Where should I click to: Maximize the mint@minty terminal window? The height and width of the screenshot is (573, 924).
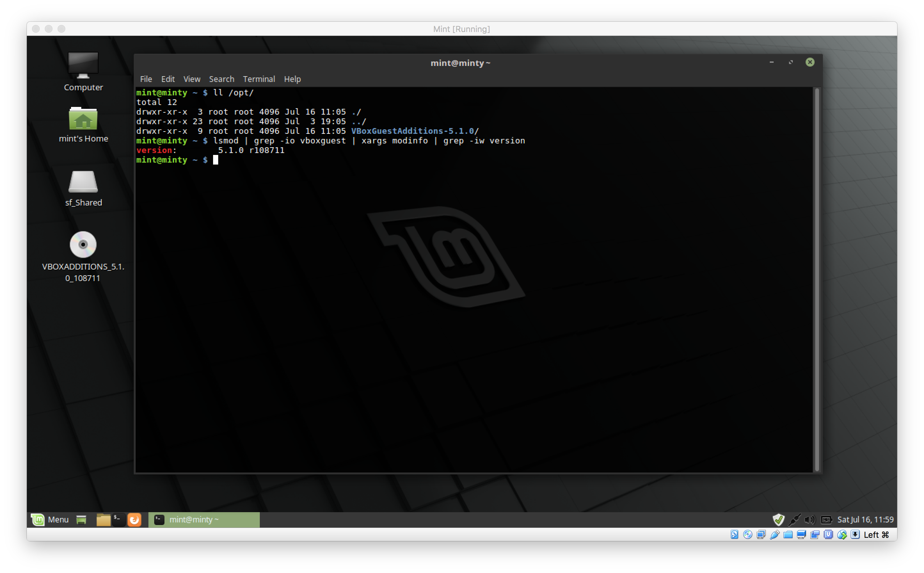pos(791,62)
